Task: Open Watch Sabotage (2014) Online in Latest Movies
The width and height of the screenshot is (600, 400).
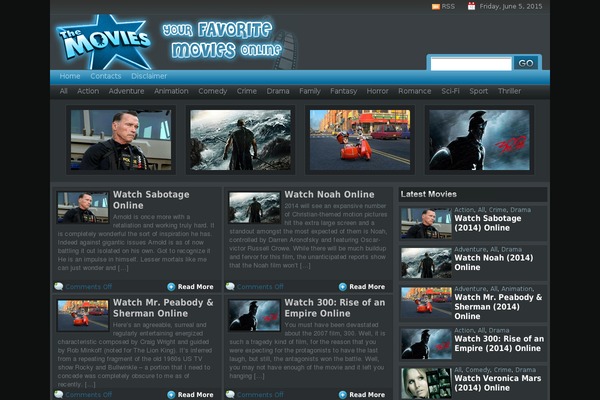Action: 488,223
